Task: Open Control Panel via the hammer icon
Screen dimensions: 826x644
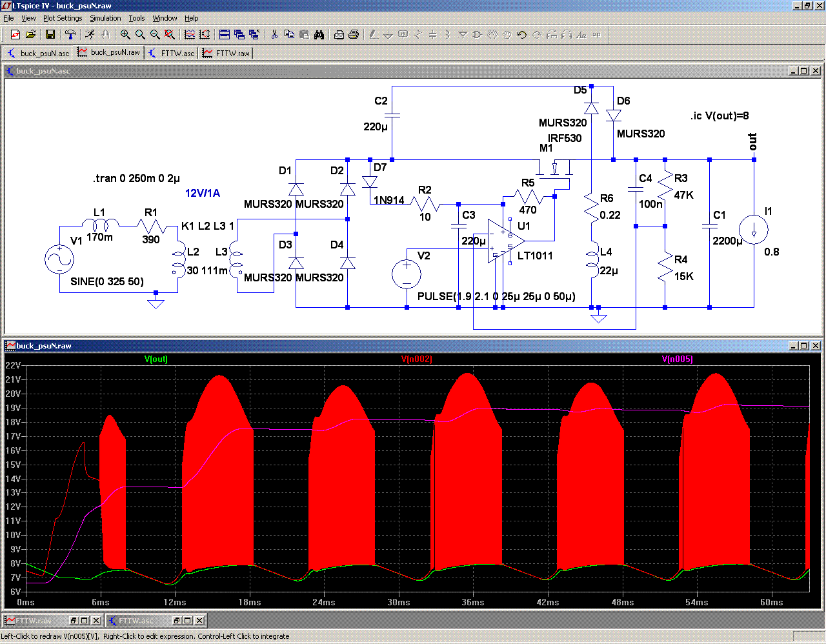Action: [x=70, y=35]
